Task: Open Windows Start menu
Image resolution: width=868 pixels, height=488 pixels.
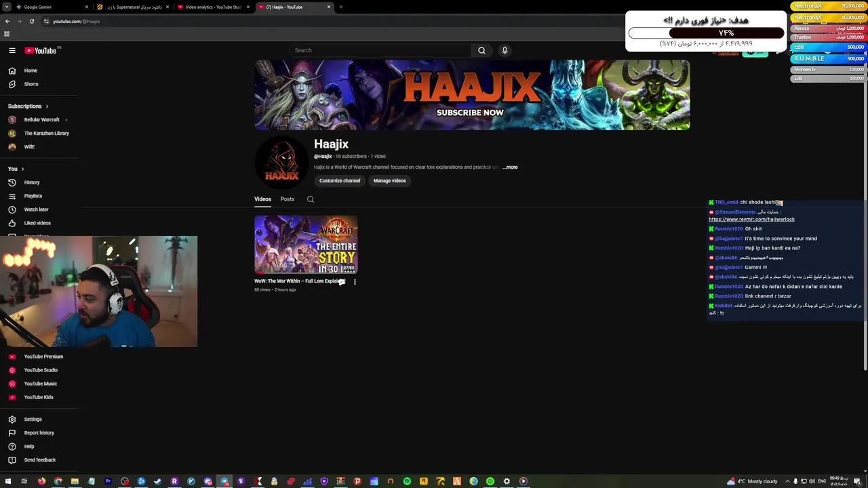Action: click(x=7, y=481)
